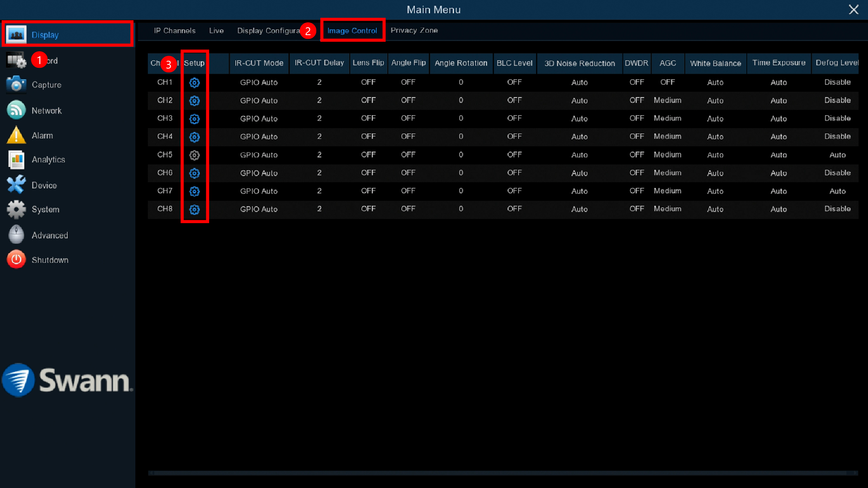The width and height of the screenshot is (868, 488).
Task: Open the Network section icon
Action: [x=16, y=110]
